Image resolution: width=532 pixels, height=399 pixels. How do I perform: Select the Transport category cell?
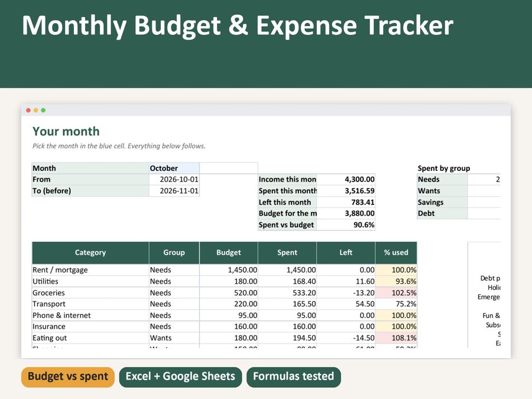click(x=90, y=304)
